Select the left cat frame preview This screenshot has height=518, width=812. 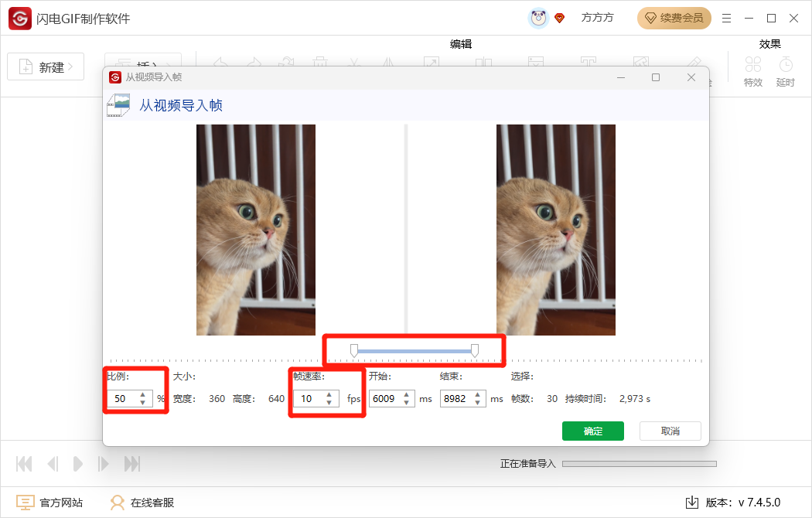[255, 229]
